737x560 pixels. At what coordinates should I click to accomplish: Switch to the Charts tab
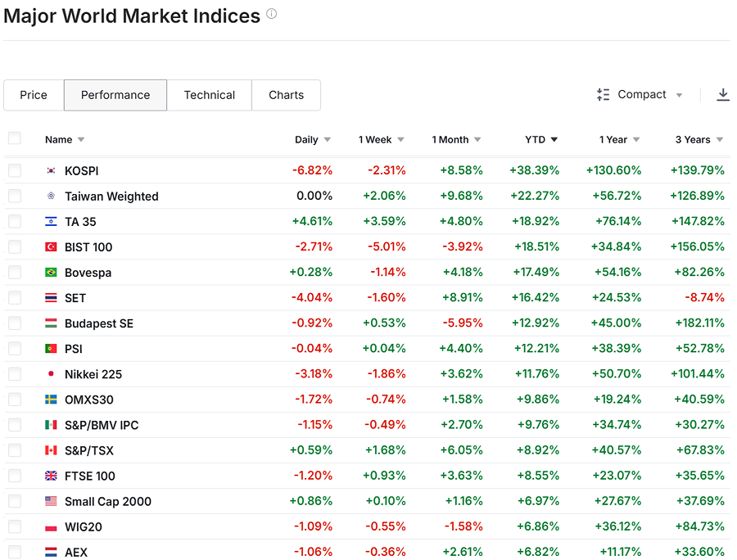point(286,95)
